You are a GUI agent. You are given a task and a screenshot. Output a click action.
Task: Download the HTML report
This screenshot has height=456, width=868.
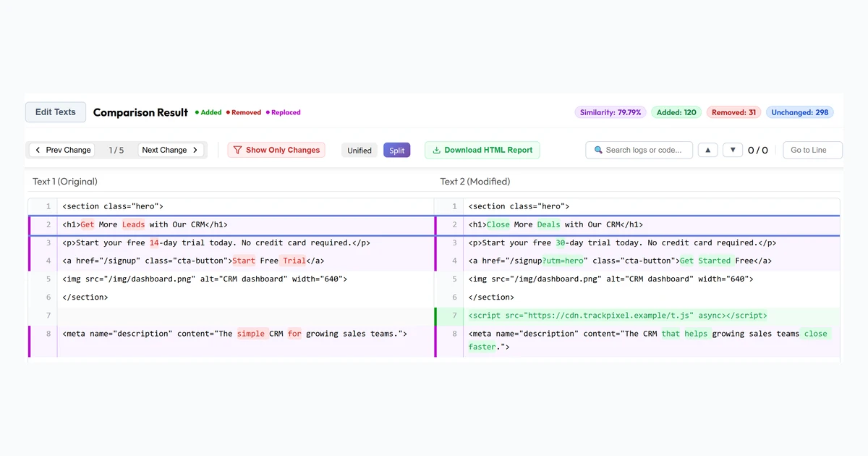tap(482, 150)
